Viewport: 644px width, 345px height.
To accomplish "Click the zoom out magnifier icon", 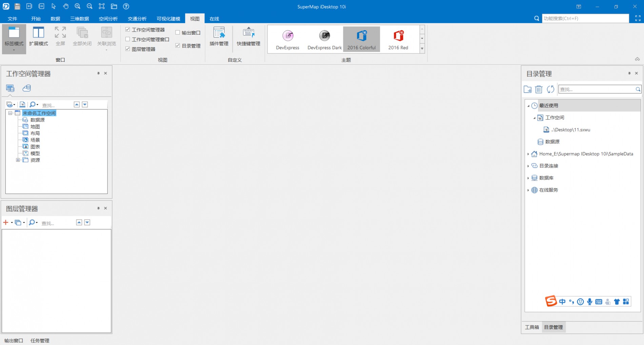I will point(89,6).
